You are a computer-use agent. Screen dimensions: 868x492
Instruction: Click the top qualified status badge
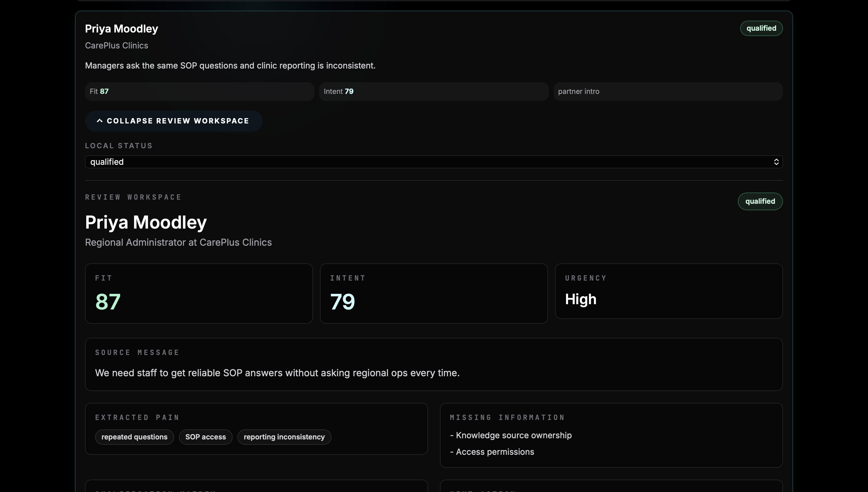coord(761,28)
